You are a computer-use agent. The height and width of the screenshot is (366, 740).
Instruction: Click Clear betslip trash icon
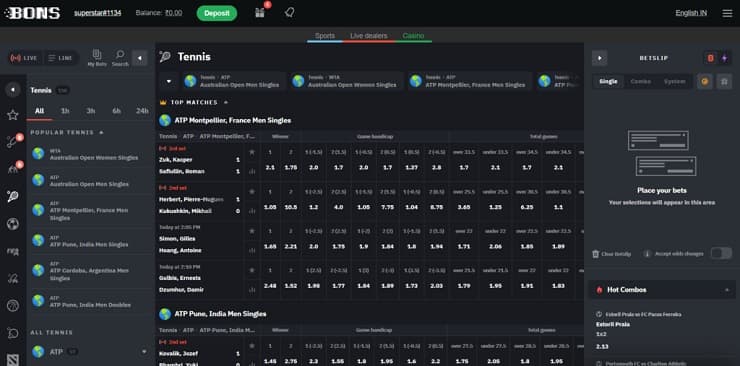pyautogui.click(x=596, y=254)
